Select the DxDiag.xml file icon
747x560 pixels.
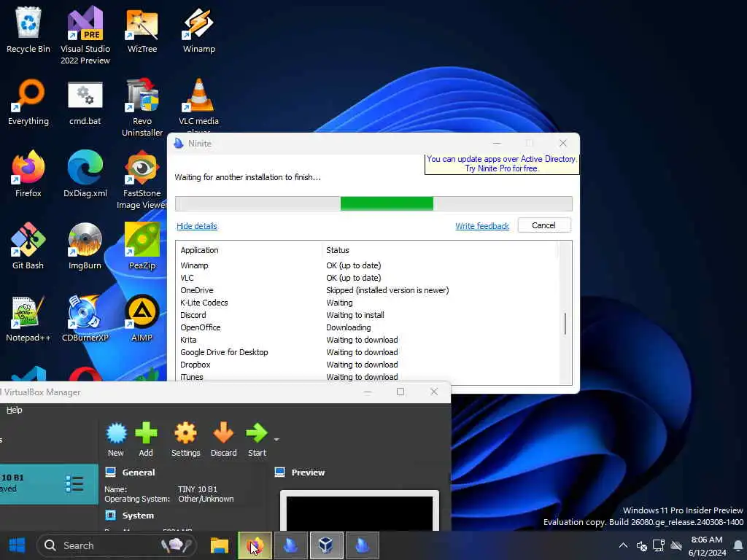85,174
